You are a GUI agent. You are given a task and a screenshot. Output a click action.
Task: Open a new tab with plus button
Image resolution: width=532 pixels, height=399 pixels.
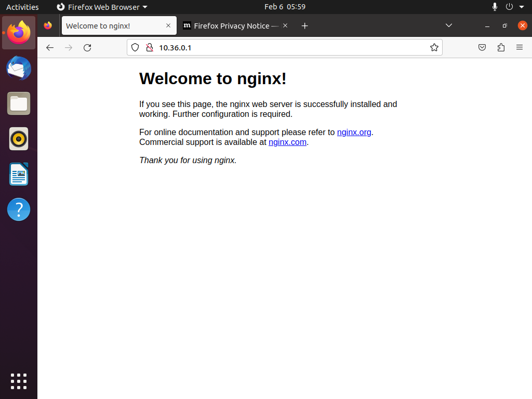(x=304, y=26)
